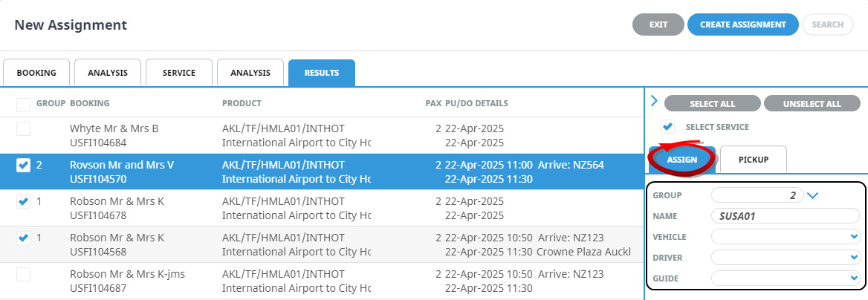Expand the right panel chevron arrow
The width and height of the screenshot is (868, 300).
654,101
